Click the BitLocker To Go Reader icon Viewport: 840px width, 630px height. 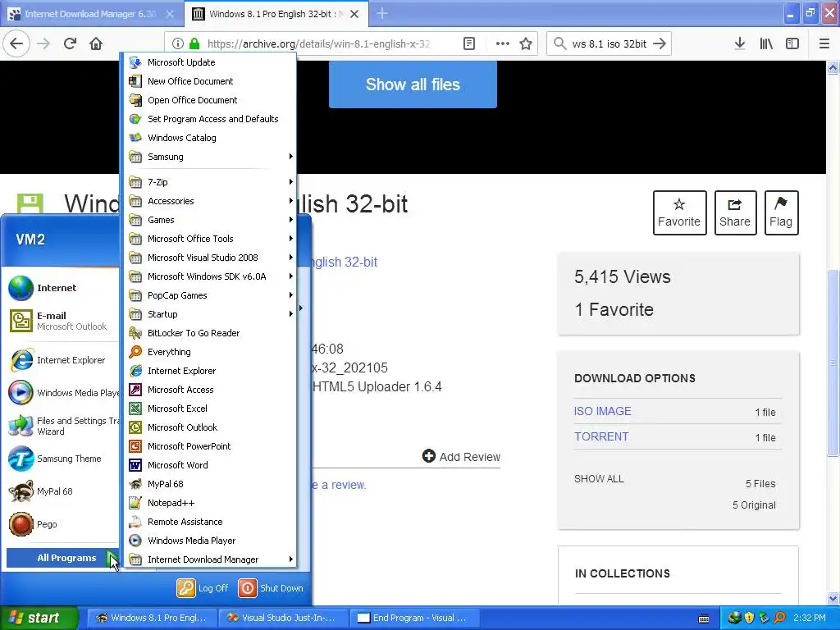(x=135, y=333)
